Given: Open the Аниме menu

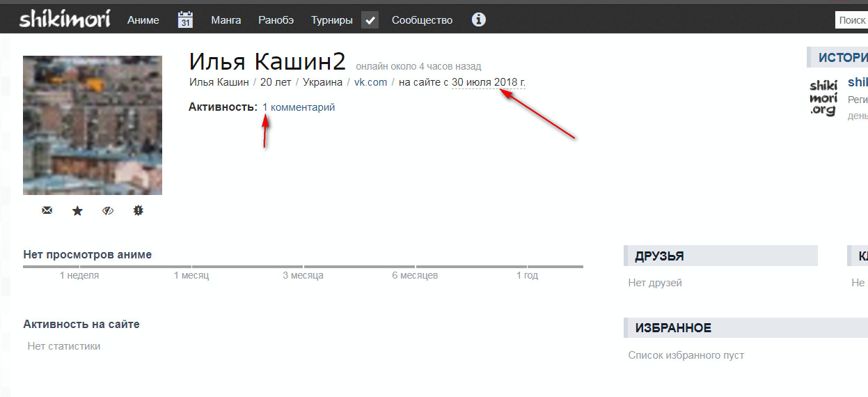Looking at the screenshot, I should coord(143,20).
